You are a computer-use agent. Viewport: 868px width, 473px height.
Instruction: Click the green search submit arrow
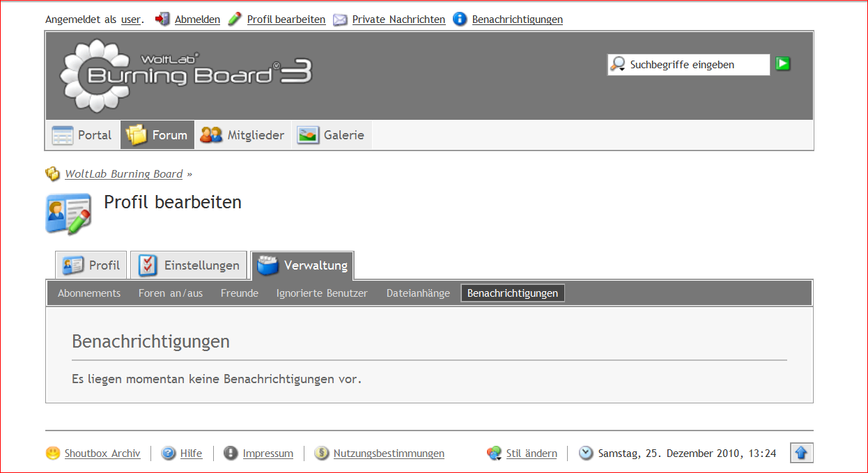click(x=783, y=64)
